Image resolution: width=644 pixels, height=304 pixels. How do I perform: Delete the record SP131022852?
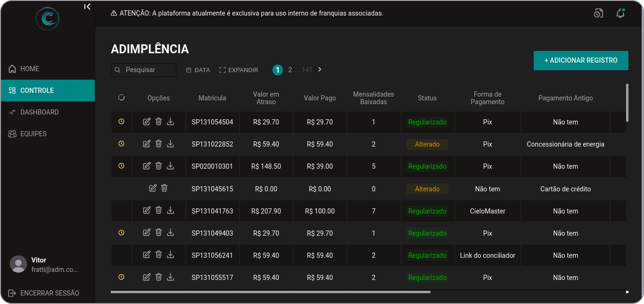coord(158,144)
